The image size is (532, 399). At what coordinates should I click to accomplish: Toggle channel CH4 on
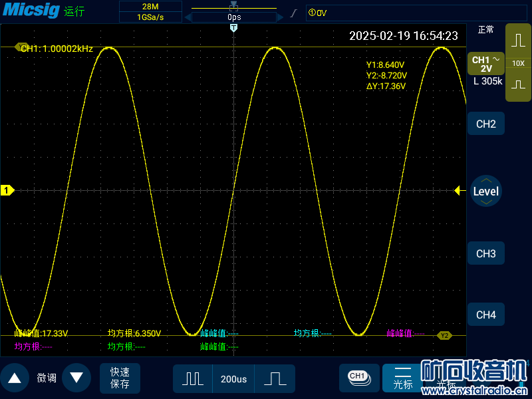click(486, 315)
